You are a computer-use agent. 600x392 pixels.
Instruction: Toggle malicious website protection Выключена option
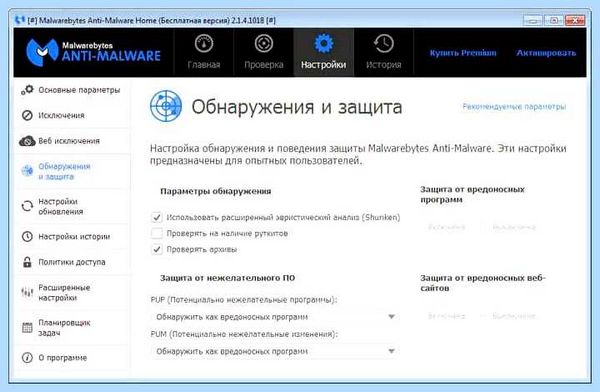point(514,316)
